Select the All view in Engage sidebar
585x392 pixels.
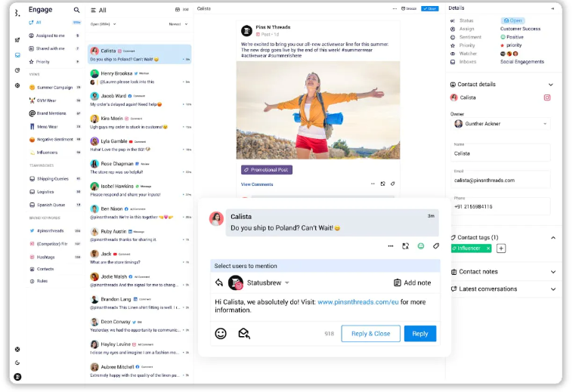pyautogui.click(x=55, y=23)
